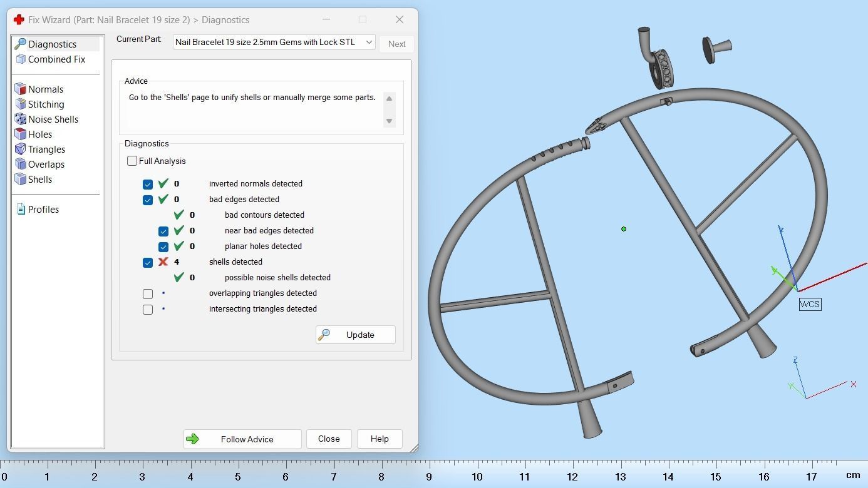
Task: Uncheck inverted normals detected checkbox
Action: [148, 184]
